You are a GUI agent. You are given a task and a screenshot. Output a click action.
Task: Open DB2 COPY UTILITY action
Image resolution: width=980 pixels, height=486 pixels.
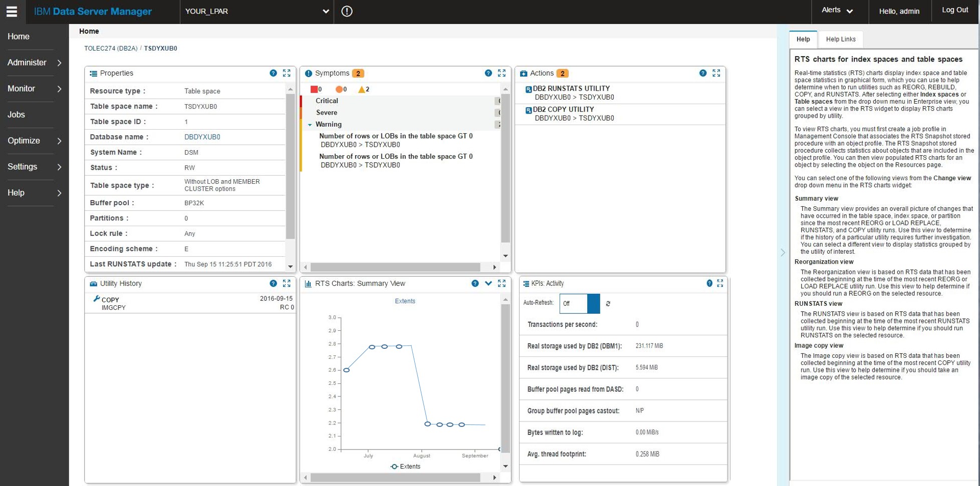click(563, 109)
